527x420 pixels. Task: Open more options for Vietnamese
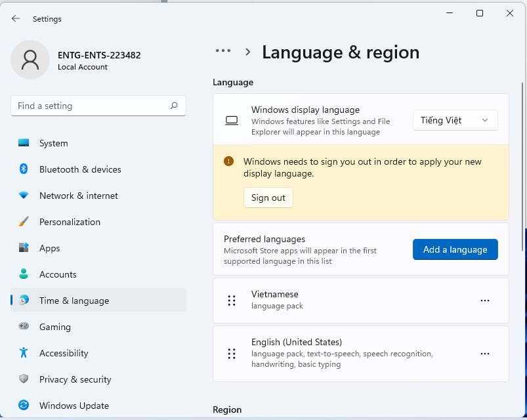coord(484,301)
